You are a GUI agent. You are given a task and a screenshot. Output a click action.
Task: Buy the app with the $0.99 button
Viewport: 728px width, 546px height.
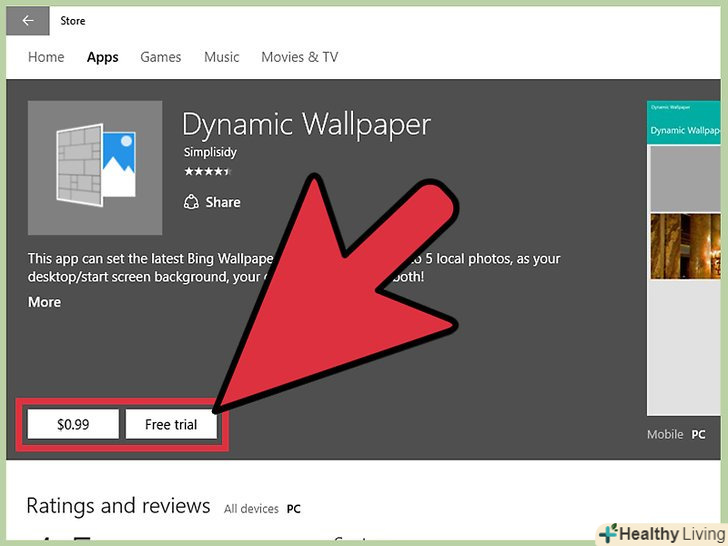[x=73, y=424]
